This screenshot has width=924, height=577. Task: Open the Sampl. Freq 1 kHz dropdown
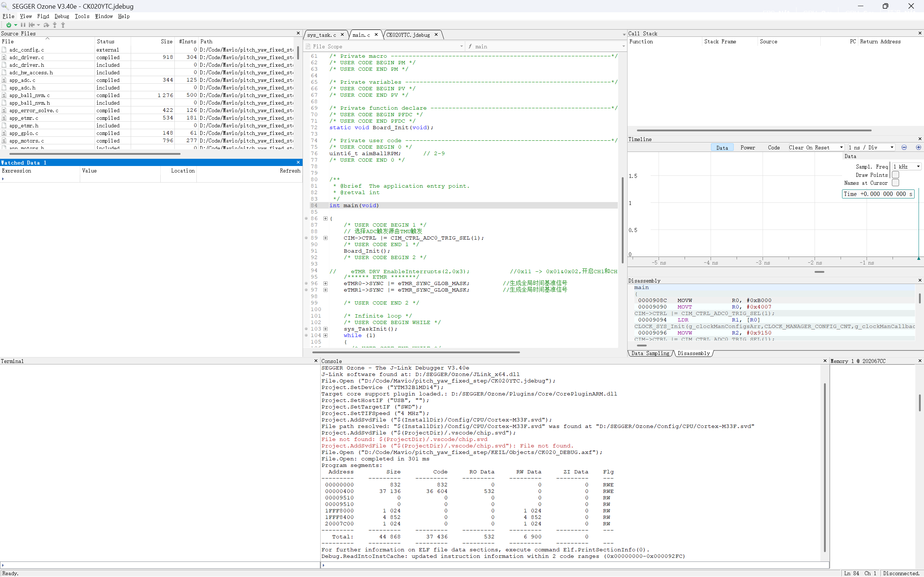pos(906,167)
